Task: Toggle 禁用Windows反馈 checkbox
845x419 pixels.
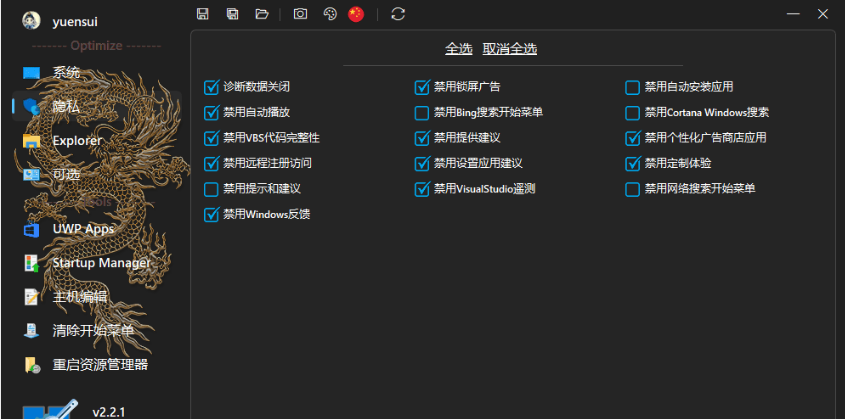Action: (211, 214)
